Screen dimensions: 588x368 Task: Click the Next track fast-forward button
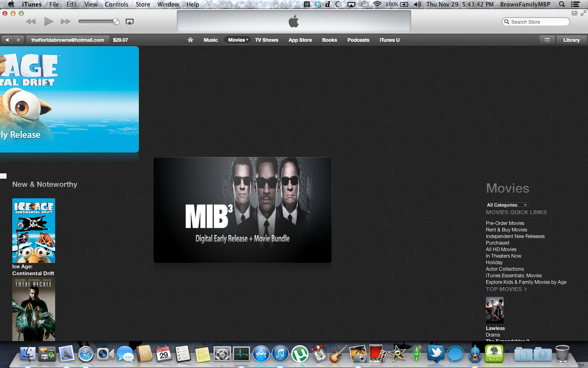click(x=66, y=22)
